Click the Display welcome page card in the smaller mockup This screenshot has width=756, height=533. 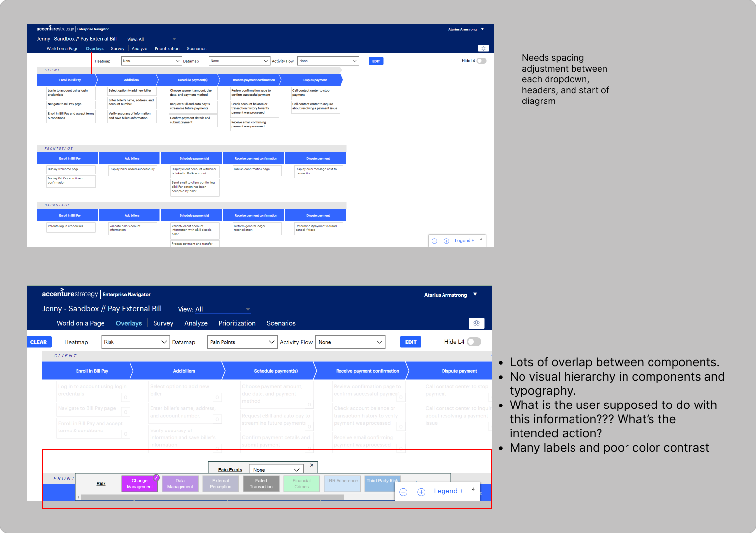[x=71, y=169]
